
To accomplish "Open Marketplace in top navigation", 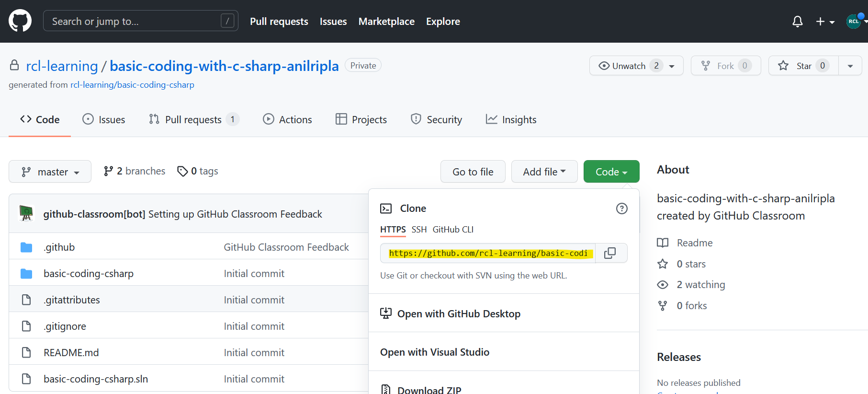I will [386, 22].
